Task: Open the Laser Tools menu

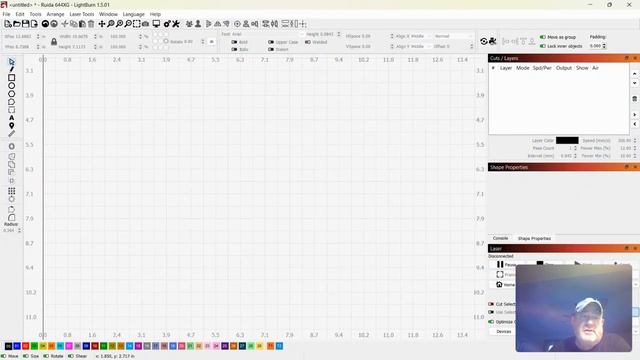Action: [x=82, y=14]
